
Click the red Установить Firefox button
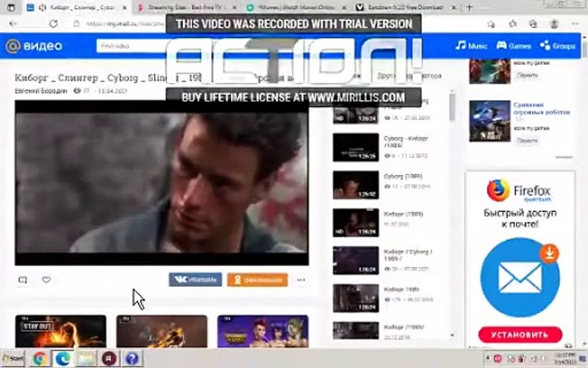520,335
